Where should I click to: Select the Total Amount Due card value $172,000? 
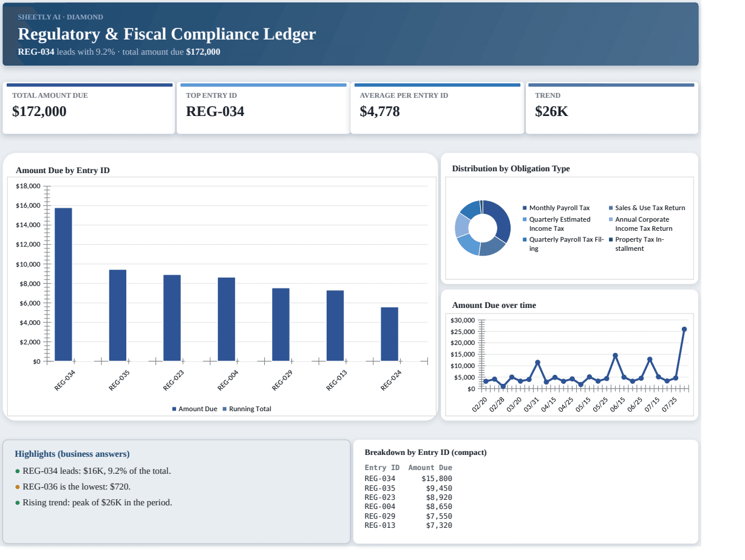coord(39,111)
